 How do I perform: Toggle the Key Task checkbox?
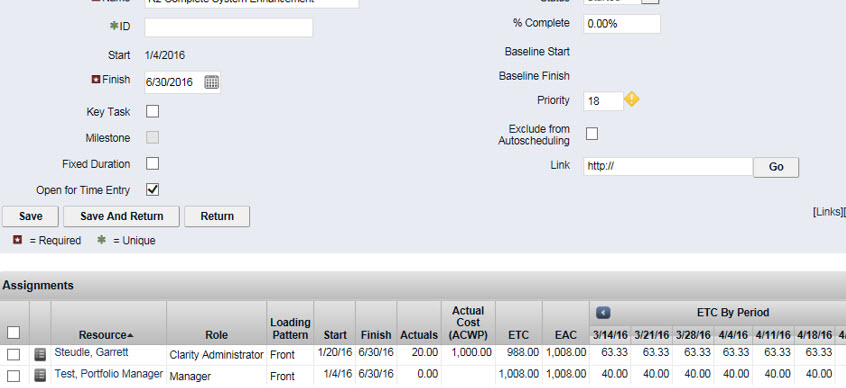click(x=153, y=111)
